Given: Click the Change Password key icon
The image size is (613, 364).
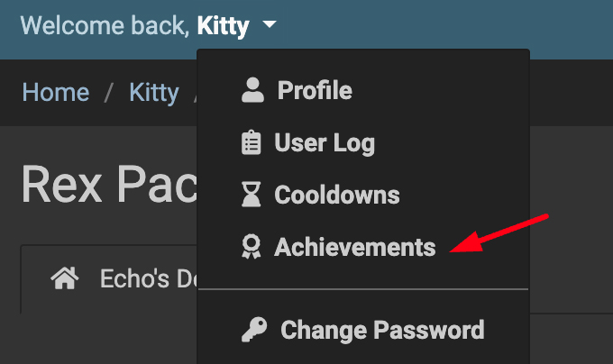Looking at the screenshot, I should (x=253, y=330).
